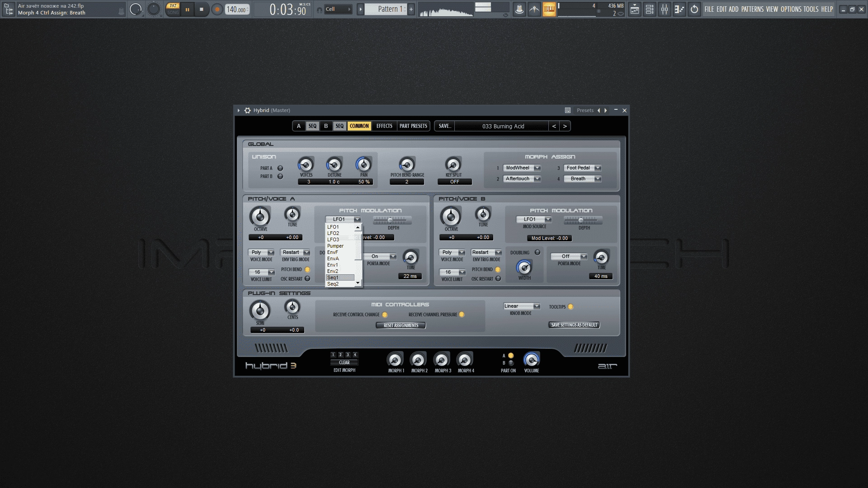Image resolution: width=868 pixels, height=488 pixels.
Task: Select Seq2 in the mod source list
Action: click(340, 284)
